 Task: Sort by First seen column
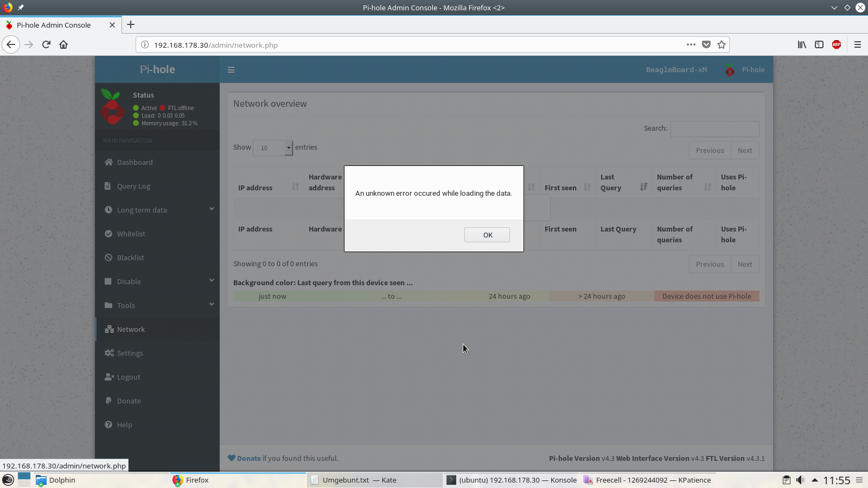[x=568, y=183]
